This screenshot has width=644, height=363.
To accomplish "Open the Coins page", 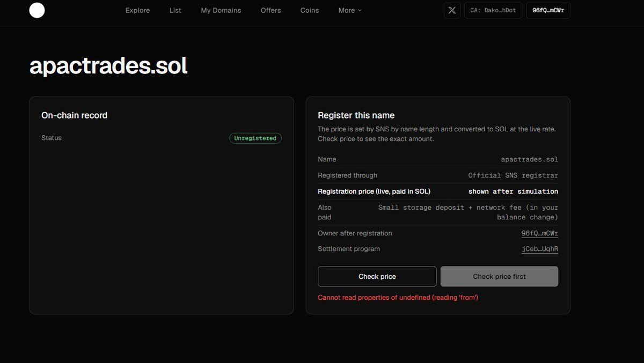I will pyautogui.click(x=310, y=10).
